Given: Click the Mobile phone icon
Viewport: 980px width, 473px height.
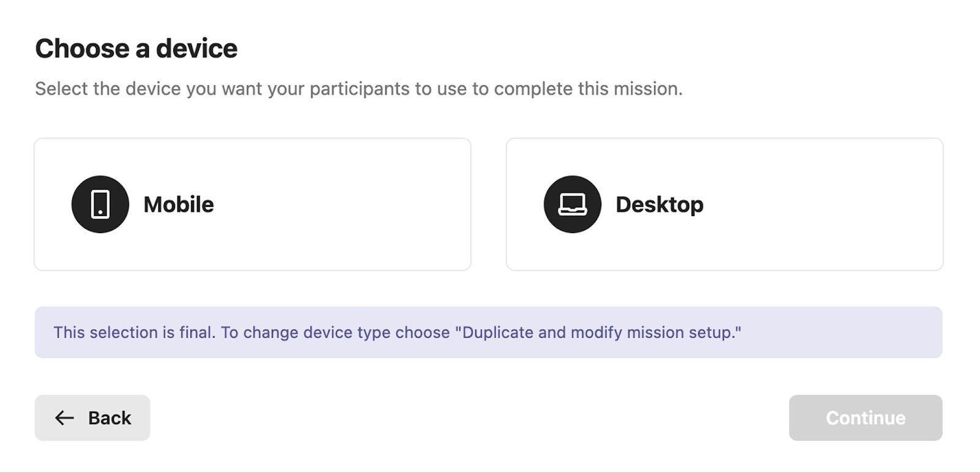Looking at the screenshot, I should point(100,204).
